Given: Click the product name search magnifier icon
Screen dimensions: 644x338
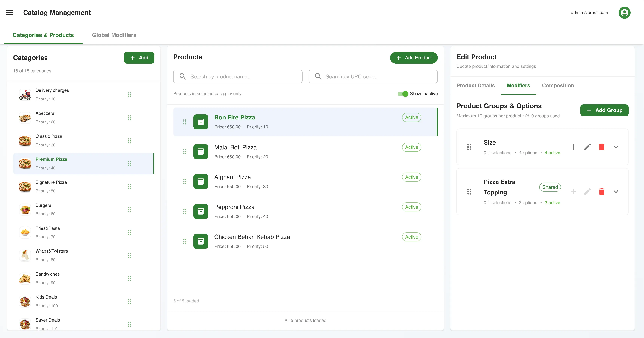Looking at the screenshot, I should 182,76.
